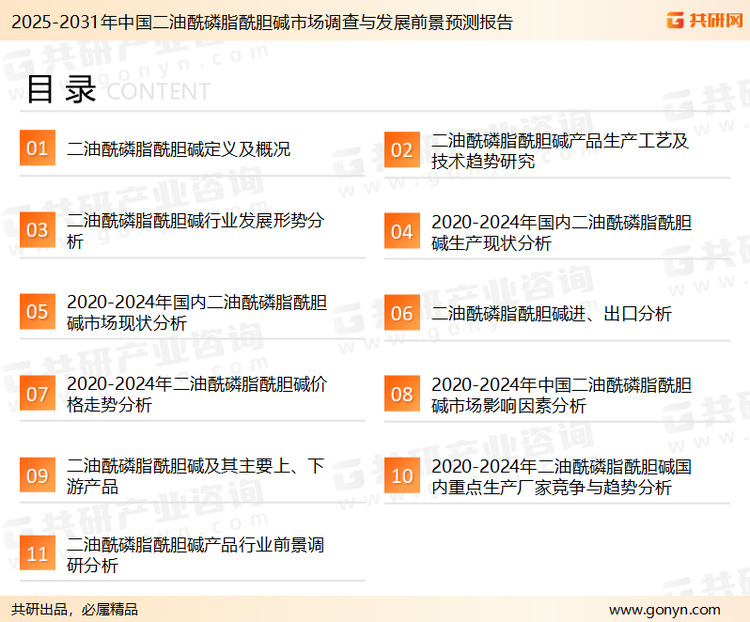
Task: Select the orange 04 number badge
Action: coord(402,231)
